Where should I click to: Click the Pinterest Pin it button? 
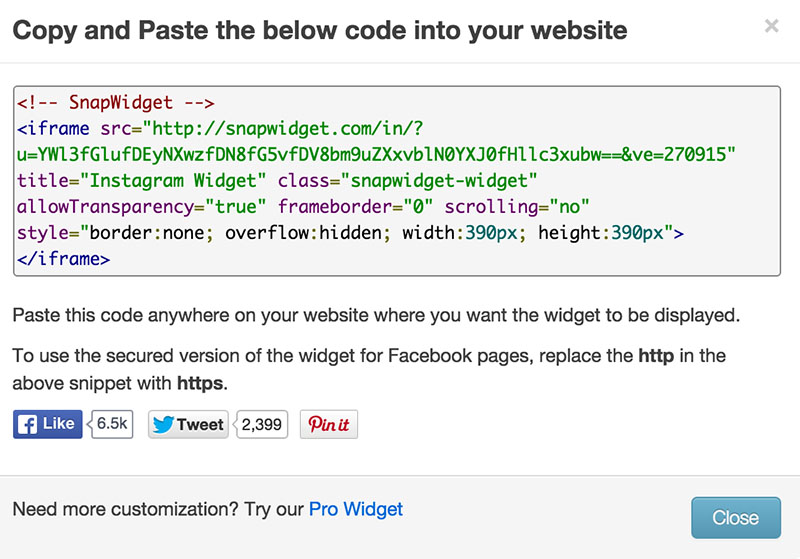tap(329, 424)
